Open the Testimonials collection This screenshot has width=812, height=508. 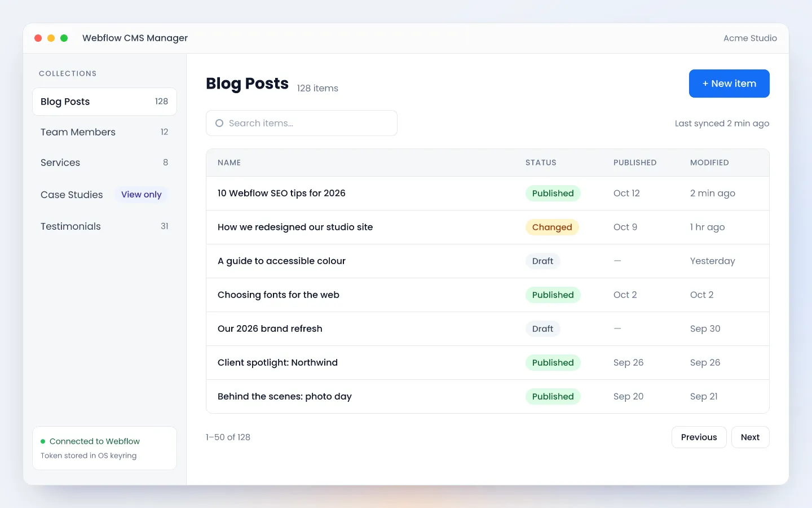104,226
